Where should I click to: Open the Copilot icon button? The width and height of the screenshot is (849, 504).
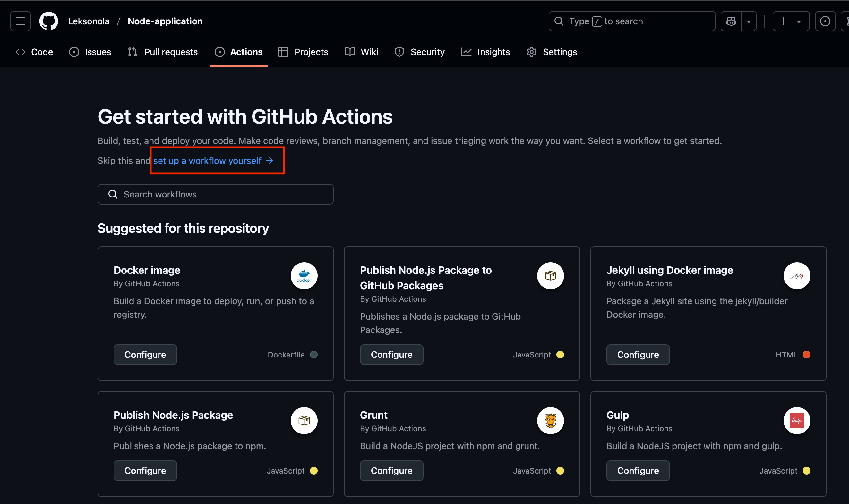(x=731, y=21)
